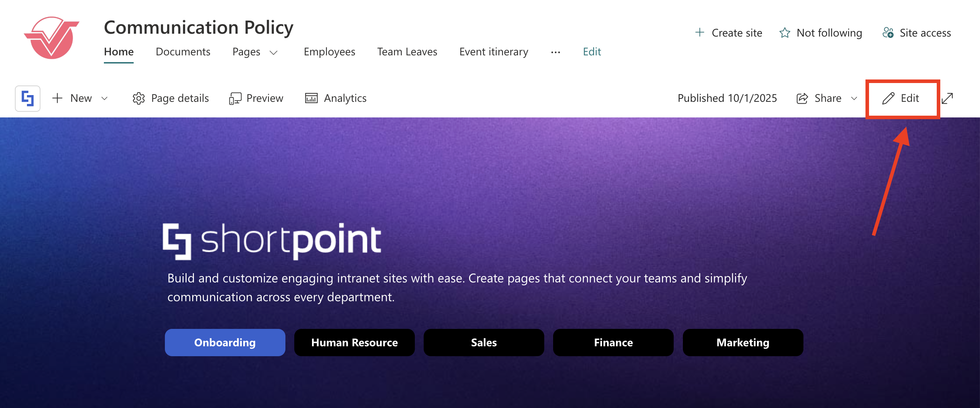Expand the New dropdown chevron
This screenshot has height=408, width=980.
(x=104, y=98)
